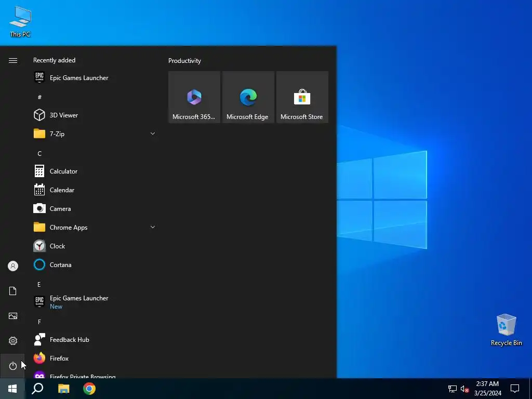Open the Microsoft Store tile

(302, 97)
